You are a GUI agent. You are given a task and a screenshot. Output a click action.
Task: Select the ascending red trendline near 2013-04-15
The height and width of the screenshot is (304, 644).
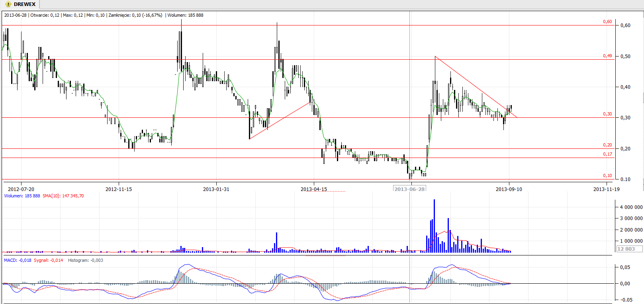280,121
